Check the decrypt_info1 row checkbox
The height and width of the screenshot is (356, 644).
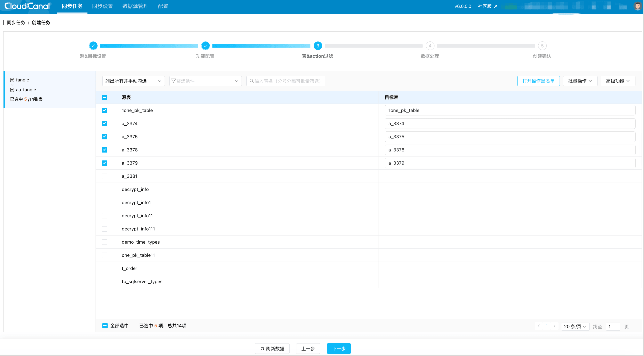pyautogui.click(x=104, y=203)
